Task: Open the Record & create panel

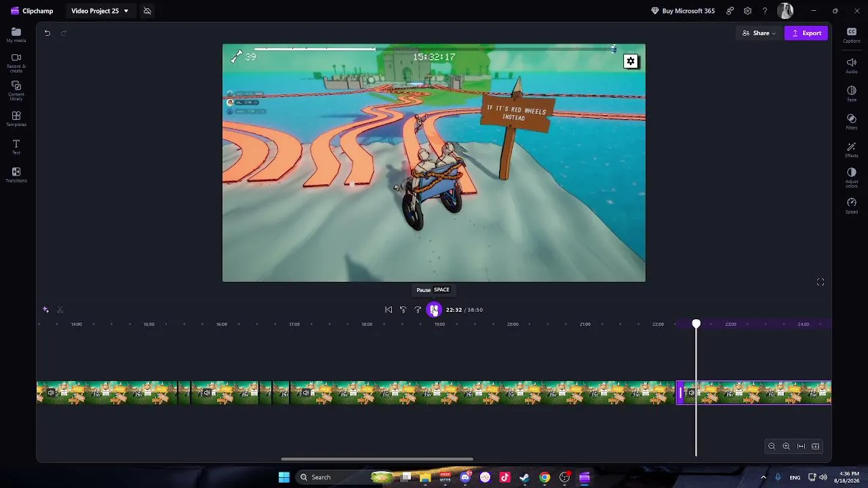Action: tap(16, 62)
